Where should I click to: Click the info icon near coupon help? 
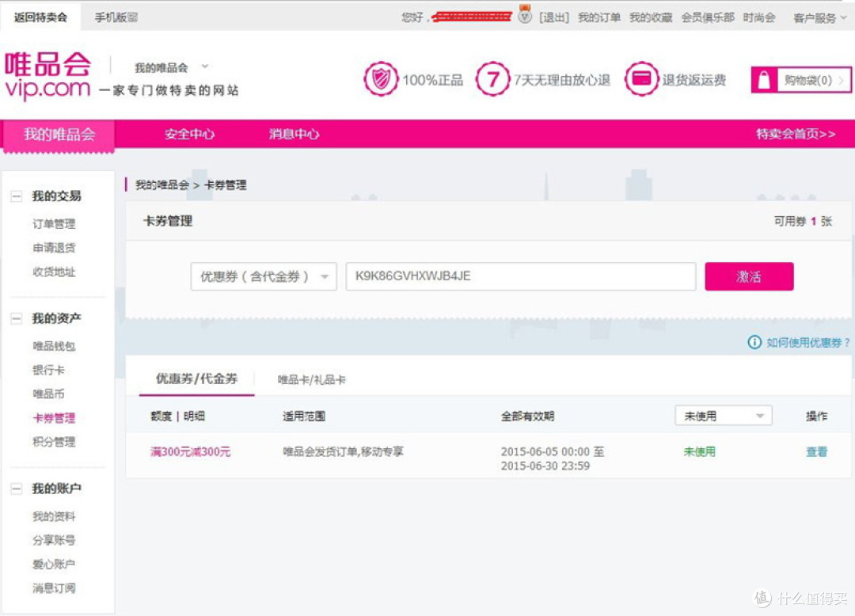click(754, 342)
